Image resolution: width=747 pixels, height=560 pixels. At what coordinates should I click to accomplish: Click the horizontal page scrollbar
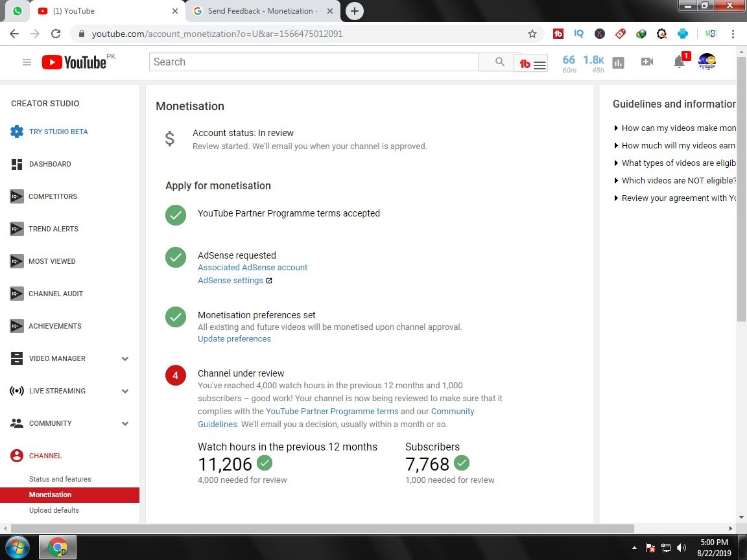322,529
